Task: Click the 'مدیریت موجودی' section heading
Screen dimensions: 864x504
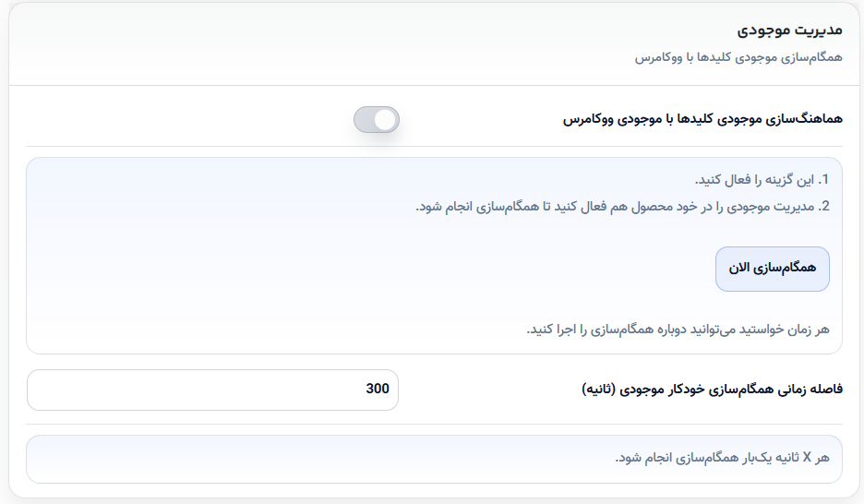Action: coord(789,30)
